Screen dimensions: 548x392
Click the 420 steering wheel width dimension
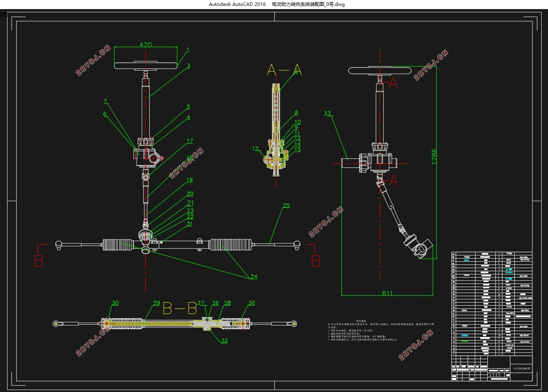pyautogui.click(x=145, y=45)
